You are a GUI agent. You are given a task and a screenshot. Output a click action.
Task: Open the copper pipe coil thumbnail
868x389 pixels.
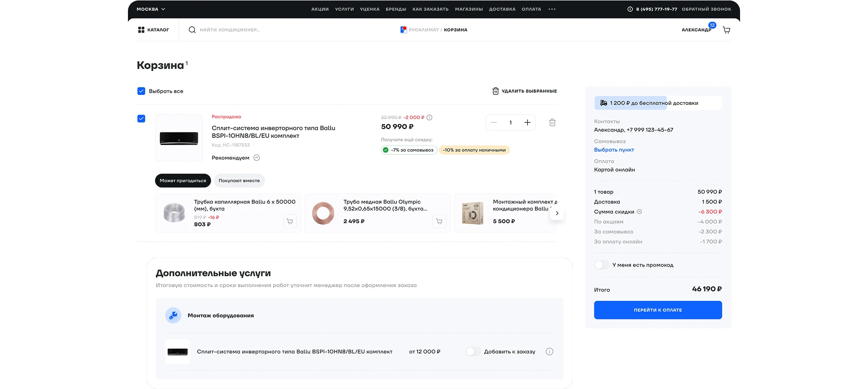point(323,213)
